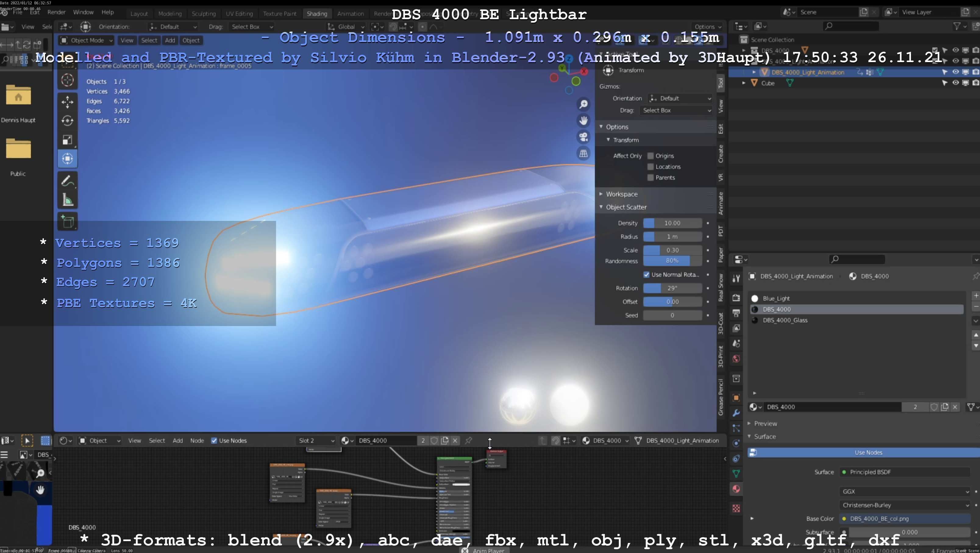The height and width of the screenshot is (553, 980).
Task: Open the Output properties tab icon
Action: [x=736, y=313]
